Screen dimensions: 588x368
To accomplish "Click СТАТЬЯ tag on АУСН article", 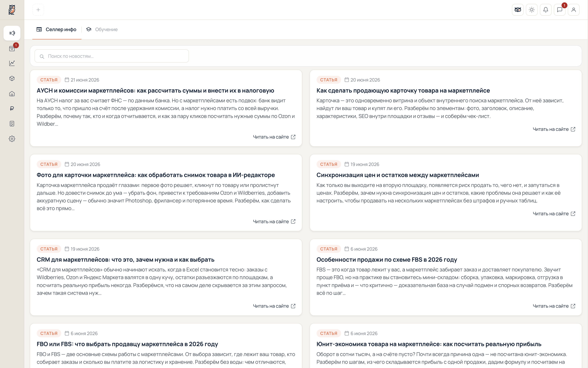I will coord(49,80).
